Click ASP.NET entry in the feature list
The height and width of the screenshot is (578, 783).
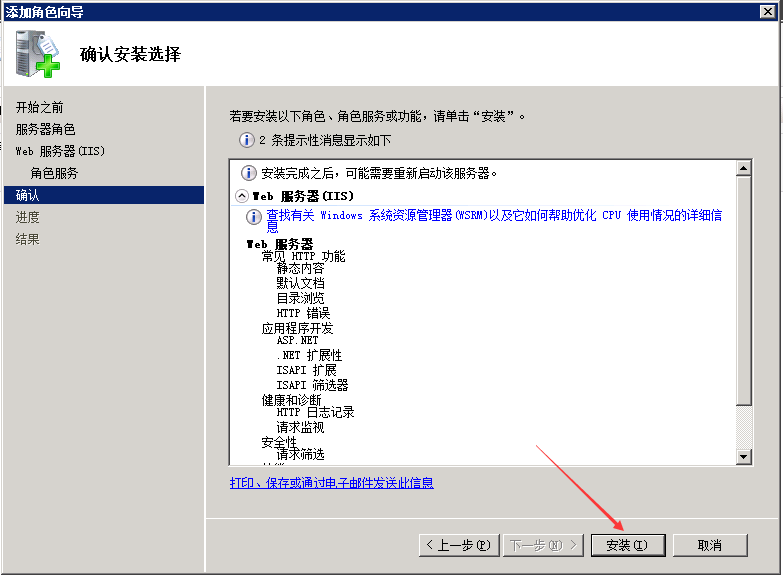pyautogui.click(x=297, y=340)
